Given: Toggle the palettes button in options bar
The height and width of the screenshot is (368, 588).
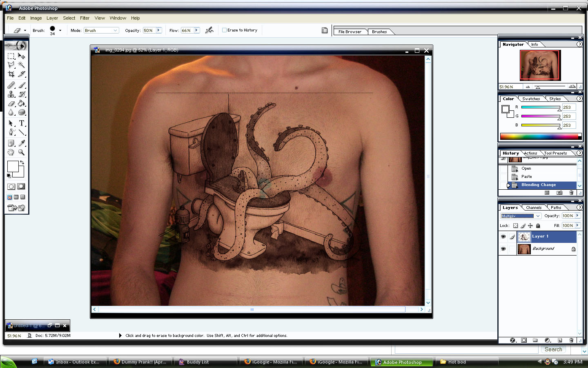Looking at the screenshot, I should (x=325, y=30).
